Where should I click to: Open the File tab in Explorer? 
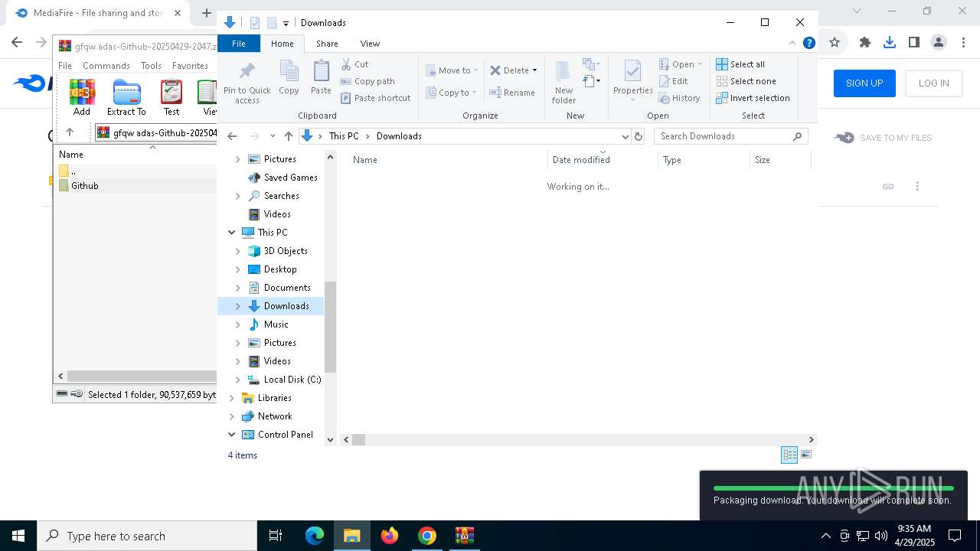tap(239, 44)
